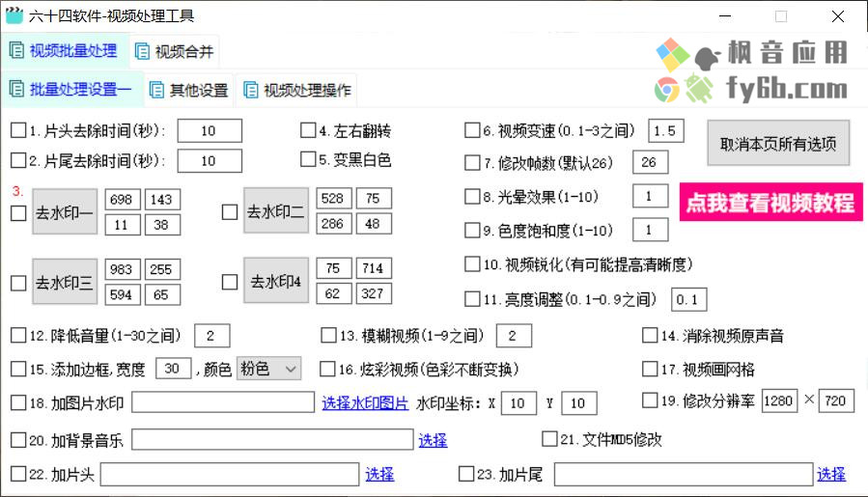
Task: Open the 视频批量处理 tab
Action: [65, 51]
